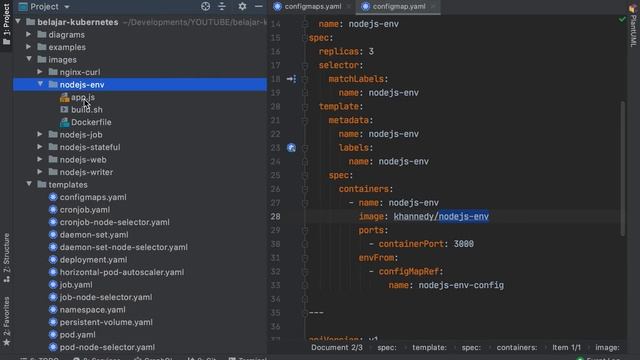640x360 pixels.
Task: Switch to the configmap.yaml tab
Action: (x=399, y=7)
